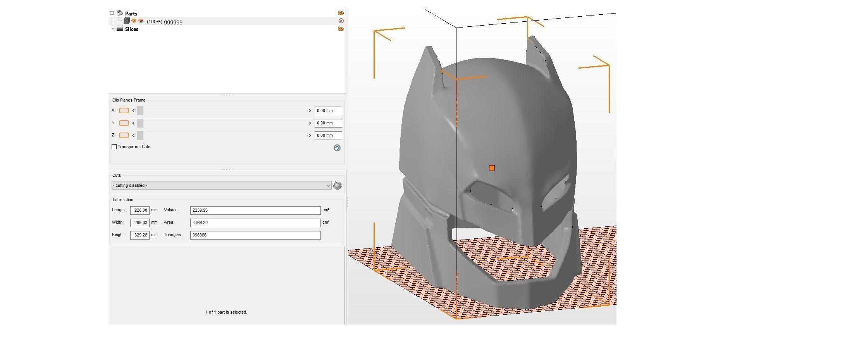Toggle the X clip plane button
This screenshot has height=345, width=868.
click(124, 110)
